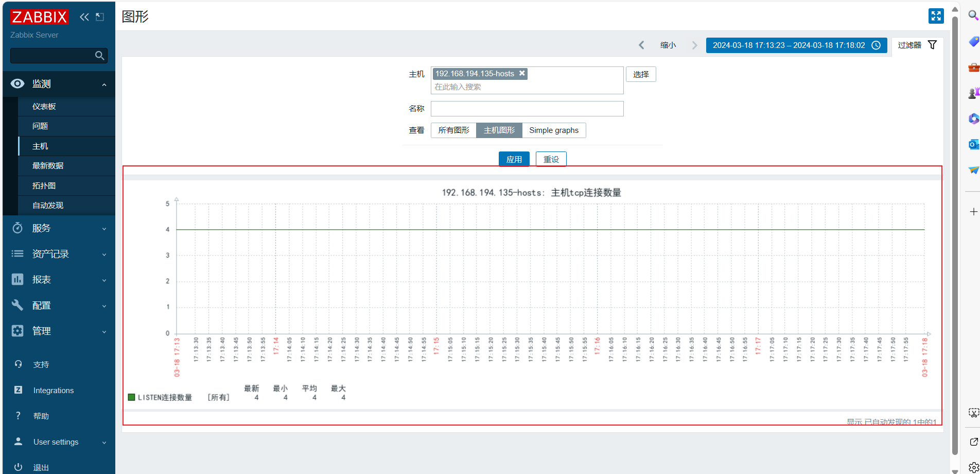The height and width of the screenshot is (474, 980).
Task: Click the 应用 apply button
Action: [x=514, y=159]
